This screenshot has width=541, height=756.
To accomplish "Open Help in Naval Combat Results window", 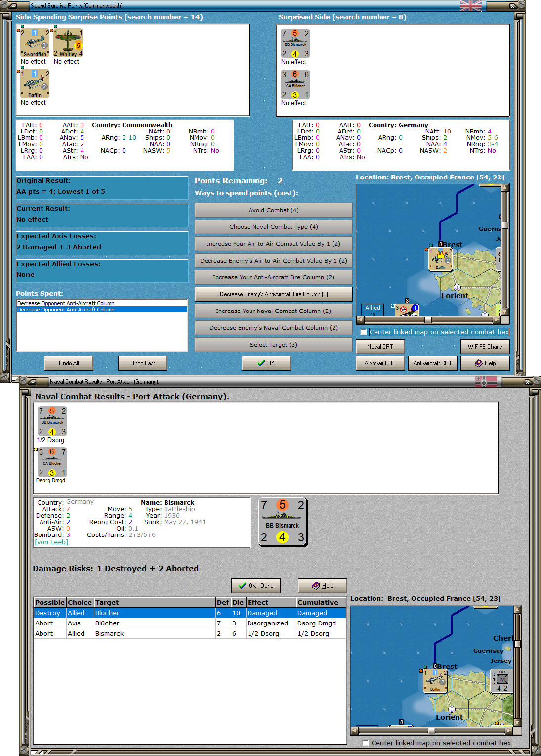I will point(323,586).
